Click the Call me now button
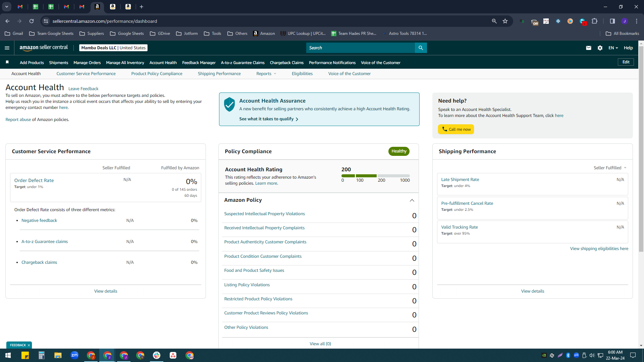The width and height of the screenshot is (644, 362). tap(456, 129)
